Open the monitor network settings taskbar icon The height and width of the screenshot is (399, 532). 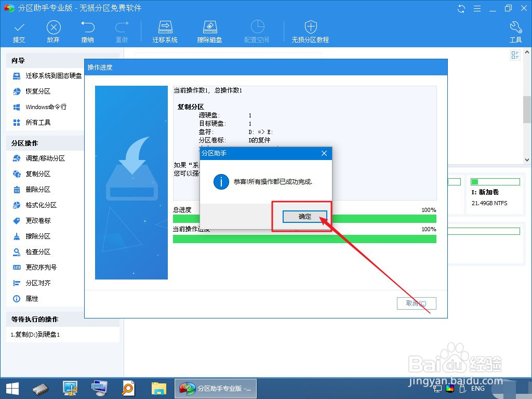coord(71,389)
